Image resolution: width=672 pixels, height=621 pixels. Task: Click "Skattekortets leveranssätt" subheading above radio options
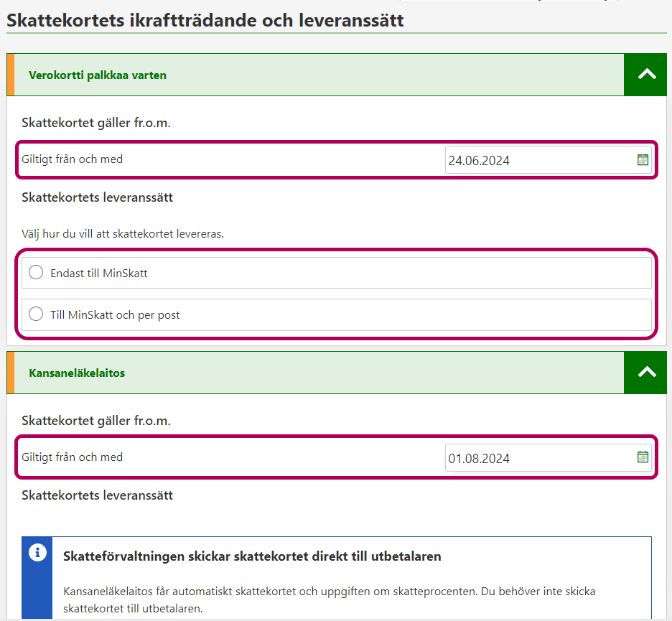coord(97,197)
